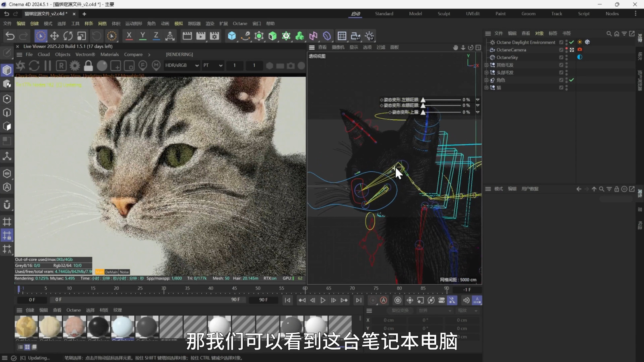
Task: Click the home icon in object manager
Action: click(617, 33)
